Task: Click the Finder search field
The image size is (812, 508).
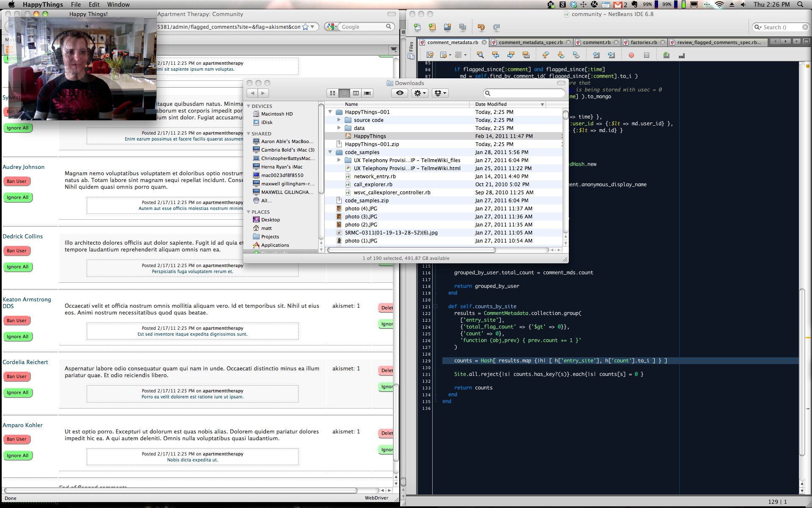Action: tap(524, 93)
